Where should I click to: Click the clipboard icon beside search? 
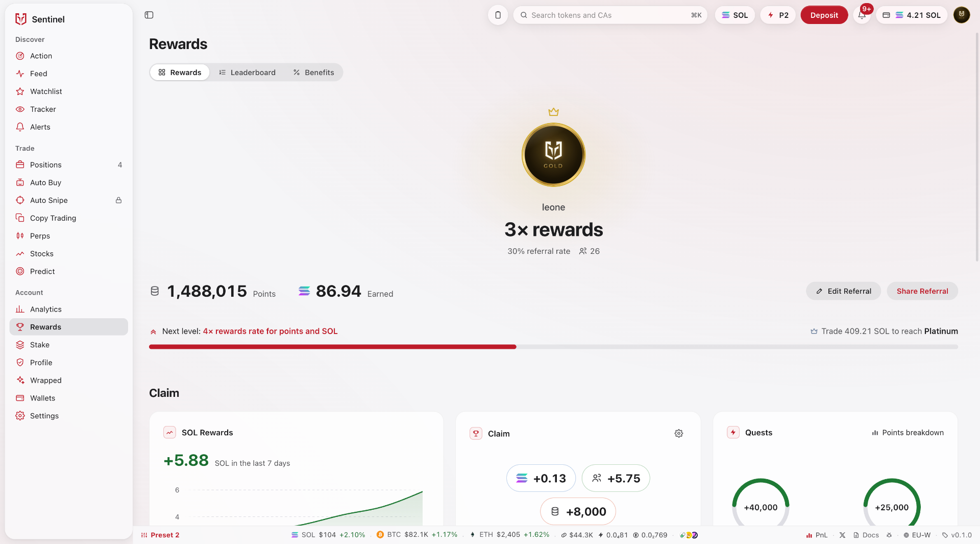point(498,15)
